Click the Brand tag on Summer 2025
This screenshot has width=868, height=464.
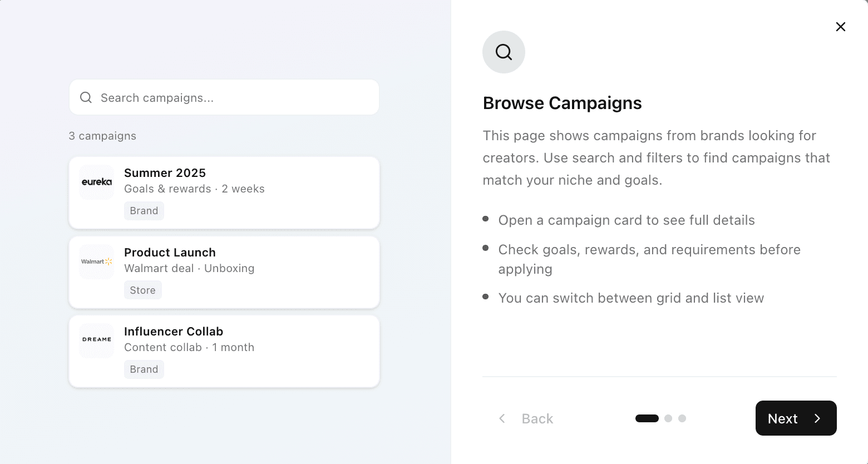coord(144,210)
